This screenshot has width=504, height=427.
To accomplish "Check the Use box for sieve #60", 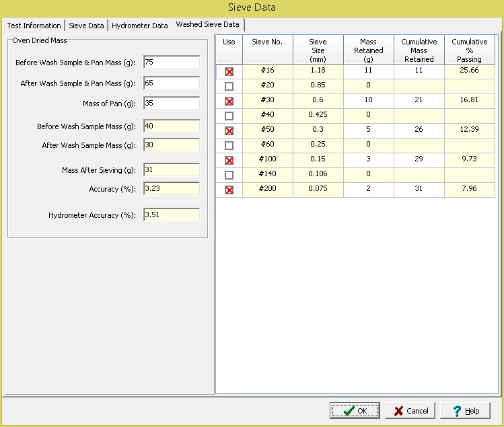I will pos(229,146).
